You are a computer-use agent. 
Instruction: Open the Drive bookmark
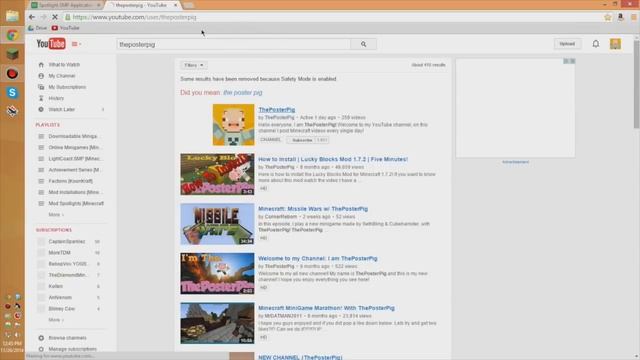click(x=38, y=28)
